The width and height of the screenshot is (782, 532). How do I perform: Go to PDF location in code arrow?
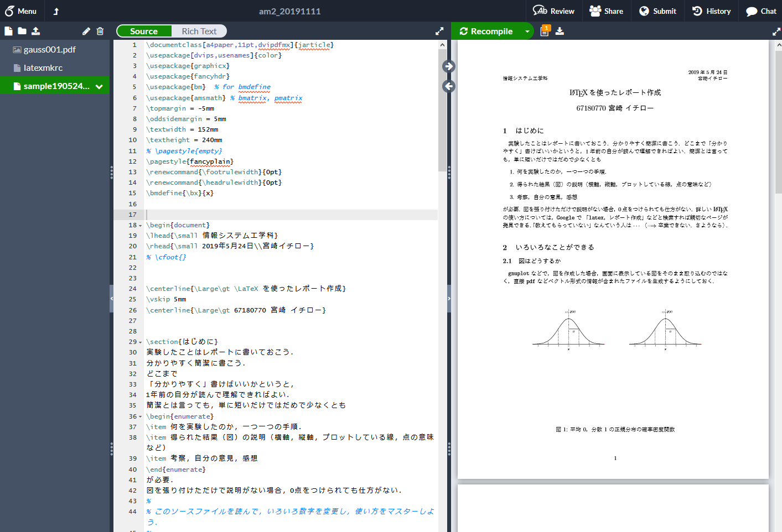click(449, 86)
